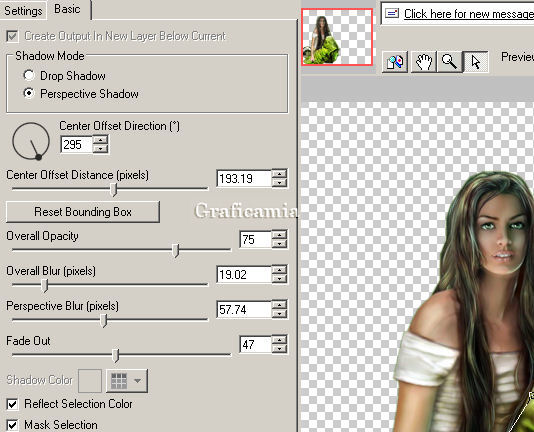The height and width of the screenshot is (432, 534).
Task: Switch to the Basic tab
Action: pos(67,9)
